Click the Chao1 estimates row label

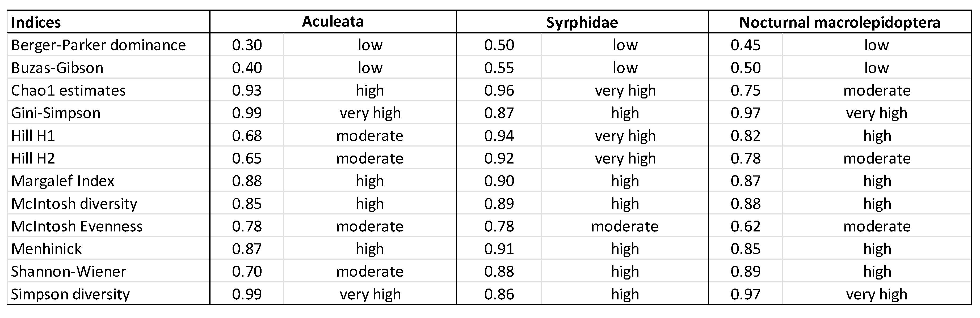68,91
